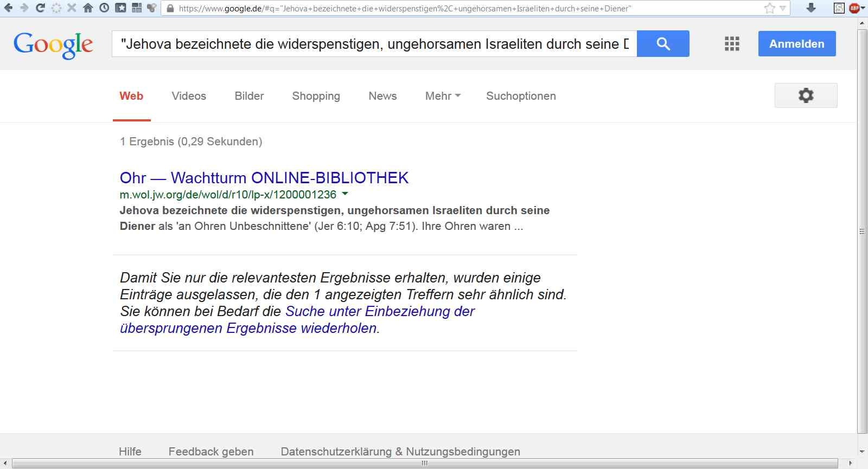Click the horizontal scrollbar right arrow
Viewport: 868px width, 469px height.
tap(850, 463)
